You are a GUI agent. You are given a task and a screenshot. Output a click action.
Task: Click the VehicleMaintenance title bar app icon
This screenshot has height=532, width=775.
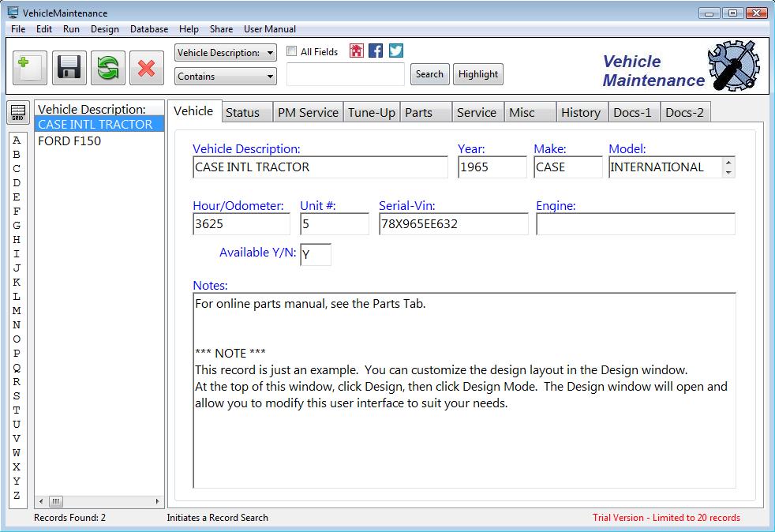tap(13, 13)
